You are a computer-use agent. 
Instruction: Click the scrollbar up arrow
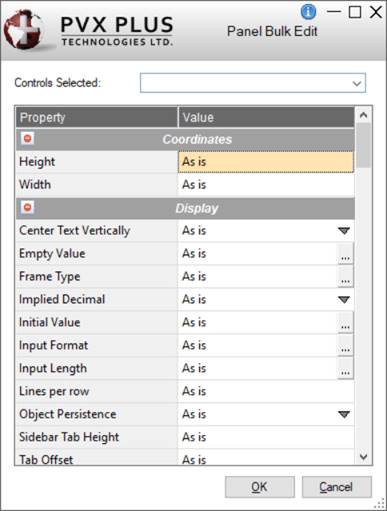pos(363,115)
